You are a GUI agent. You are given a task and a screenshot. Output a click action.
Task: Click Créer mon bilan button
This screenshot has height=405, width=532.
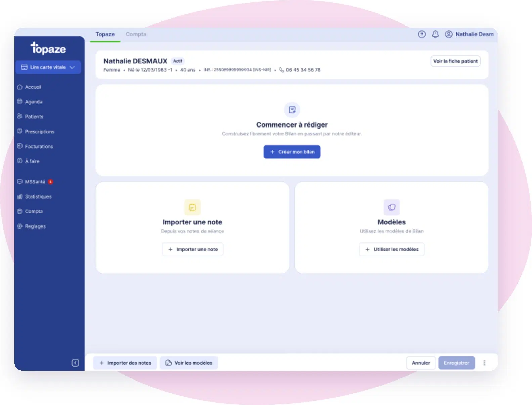(x=292, y=152)
